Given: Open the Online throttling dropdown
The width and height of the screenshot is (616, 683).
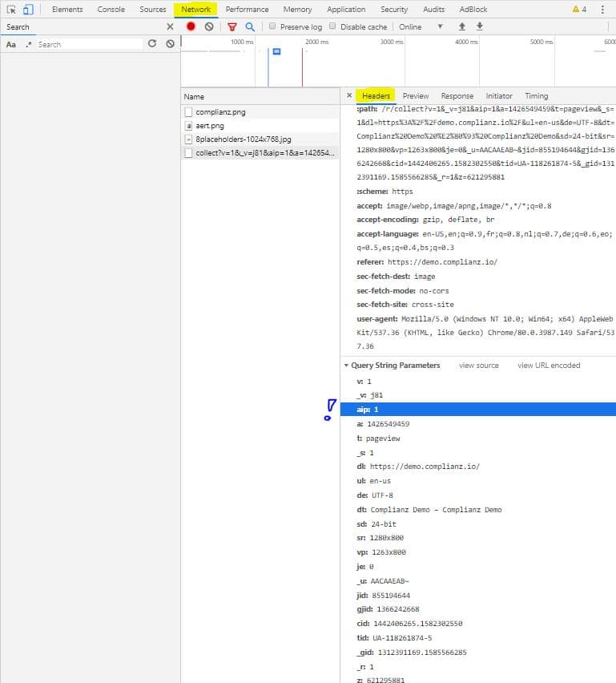Looking at the screenshot, I should point(421,26).
